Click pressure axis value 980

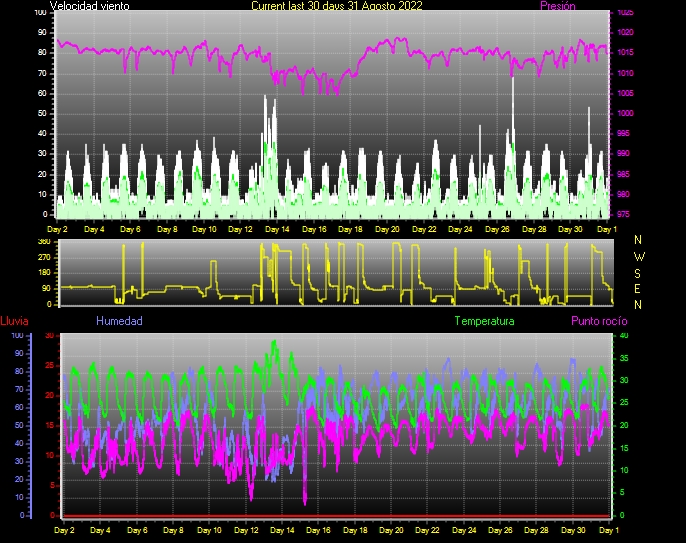click(x=623, y=194)
